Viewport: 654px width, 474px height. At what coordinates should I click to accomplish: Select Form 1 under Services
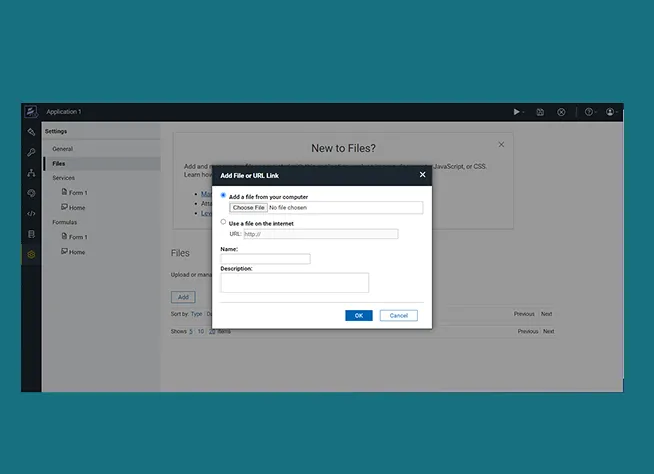(x=77, y=192)
